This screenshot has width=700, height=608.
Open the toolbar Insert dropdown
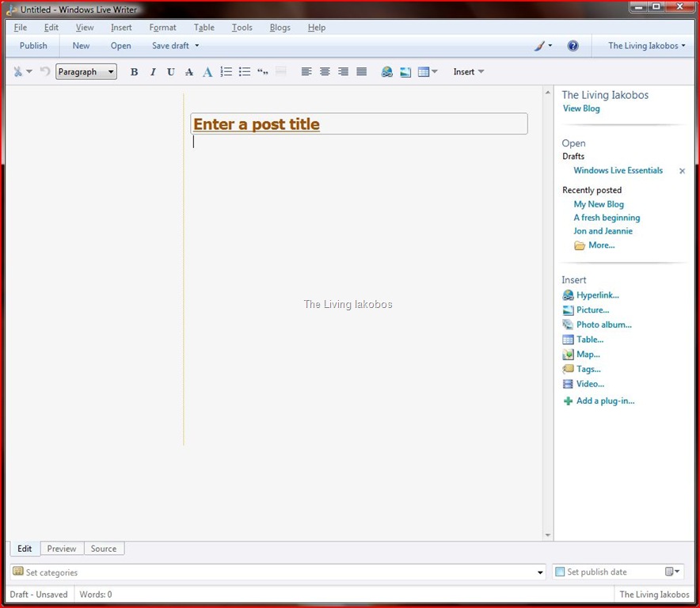pyautogui.click(x=468, y=71)
